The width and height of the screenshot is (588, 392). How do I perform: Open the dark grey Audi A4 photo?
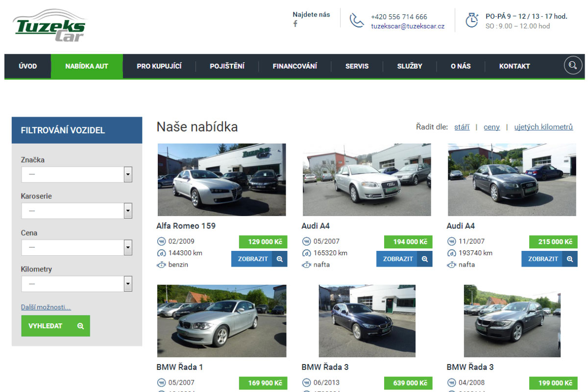512,180
